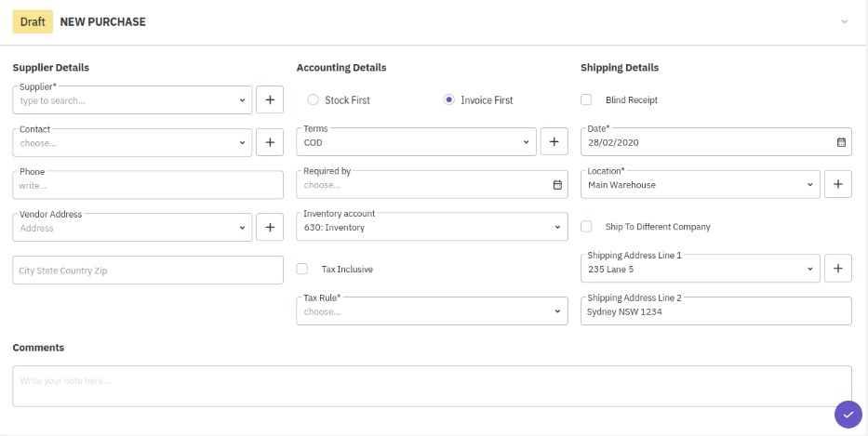Click into the Comments note field
The width and height of the screenshot is (868, 436).
point(432,386)
